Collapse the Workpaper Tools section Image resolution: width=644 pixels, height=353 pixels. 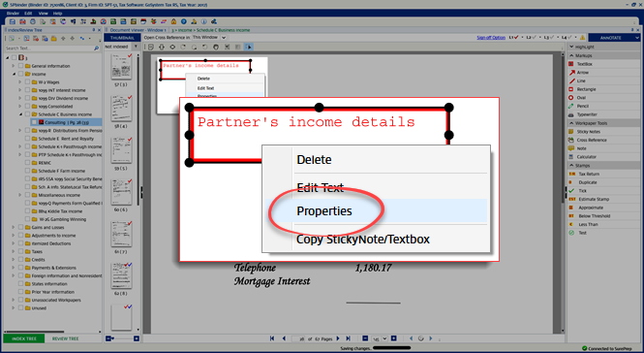(x=571, y=123)
